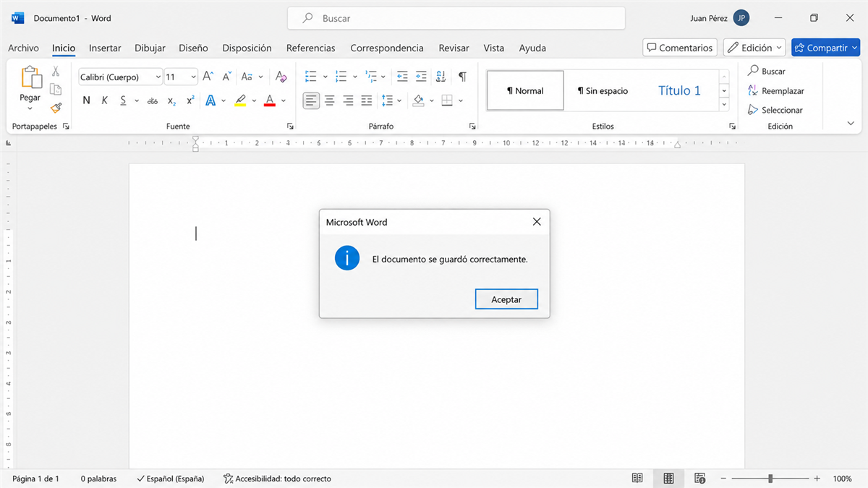Click Seleccionar in the Edición group
The width and height of the screenshot is (868, 488).
click(775, 110)
